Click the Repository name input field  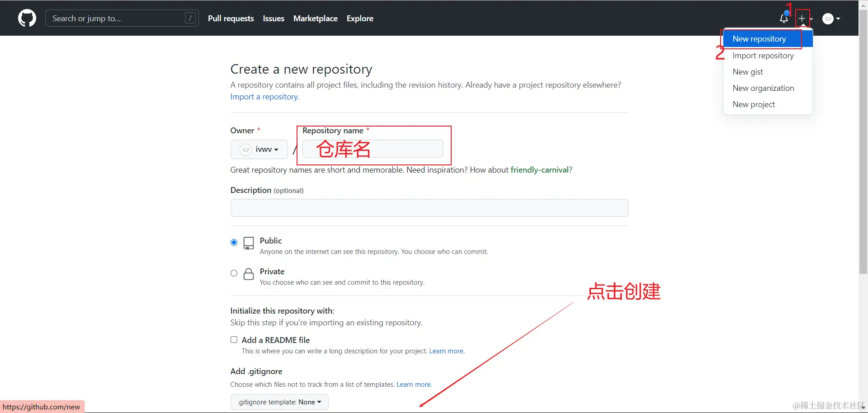(x=373, y=149)
